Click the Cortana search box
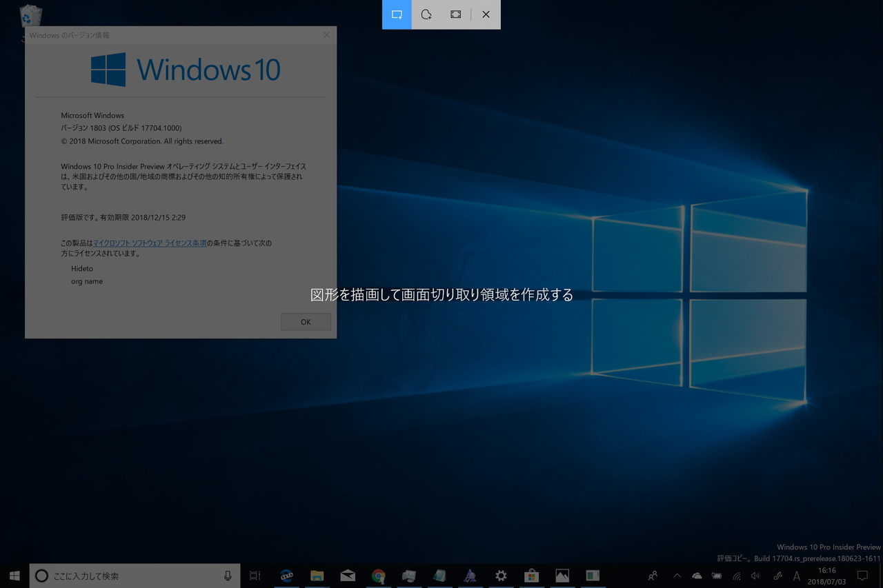Screen dimensions: 883x588 [135, 576]
